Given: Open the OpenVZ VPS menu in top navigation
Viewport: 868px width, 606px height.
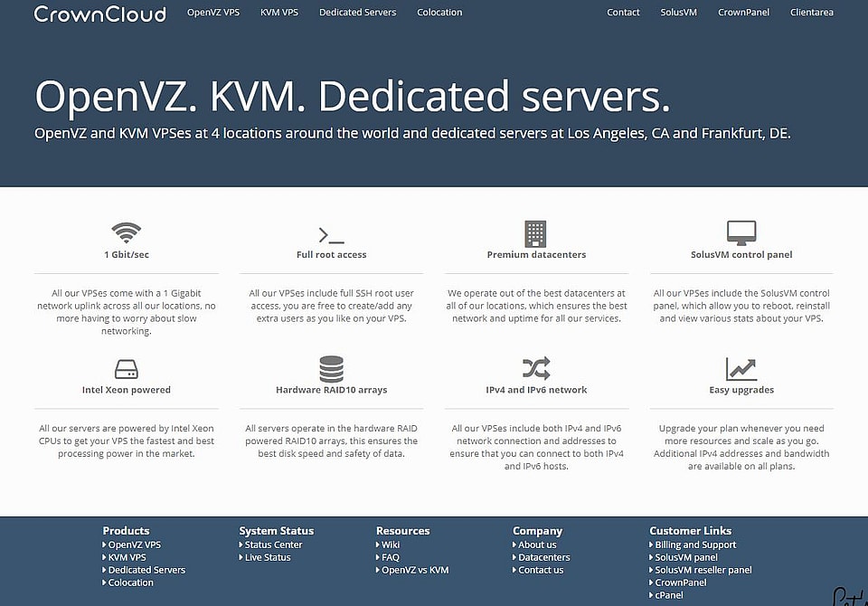Looking at the screenshot, I should pos(213,12).
